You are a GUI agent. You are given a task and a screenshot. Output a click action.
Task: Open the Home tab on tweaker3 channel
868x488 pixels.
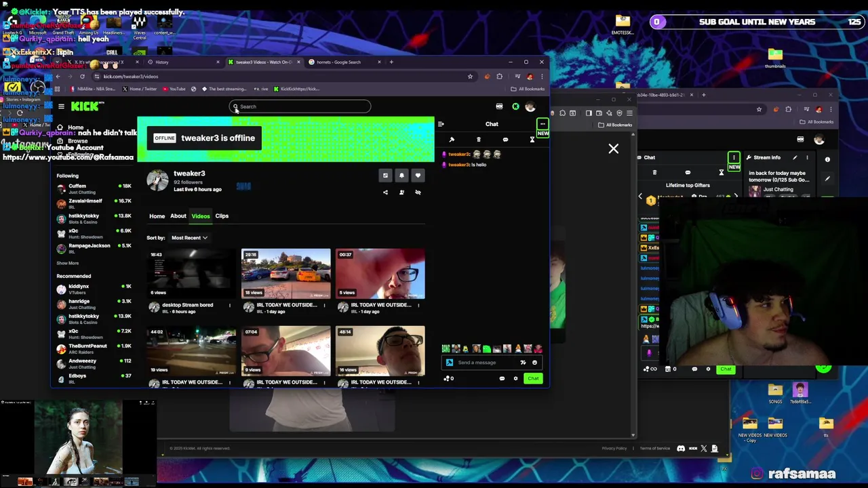157,216
